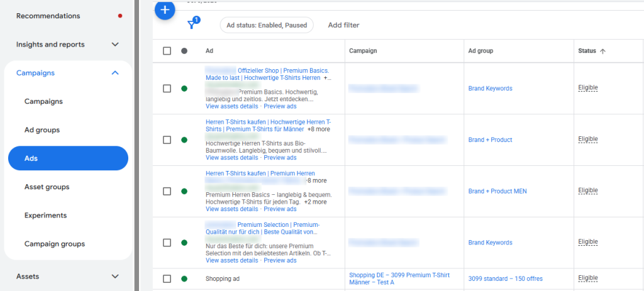The height and width of the screenshot is (291, 644).
Task: Sort by the Status column header
Action: point(587,51)
